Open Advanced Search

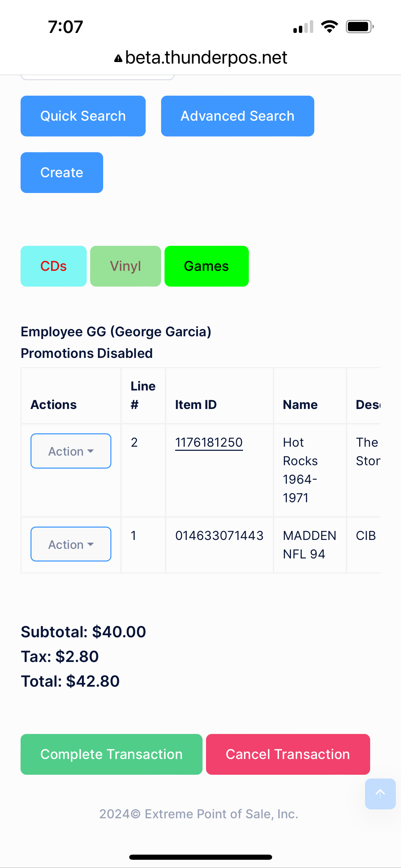238,116
